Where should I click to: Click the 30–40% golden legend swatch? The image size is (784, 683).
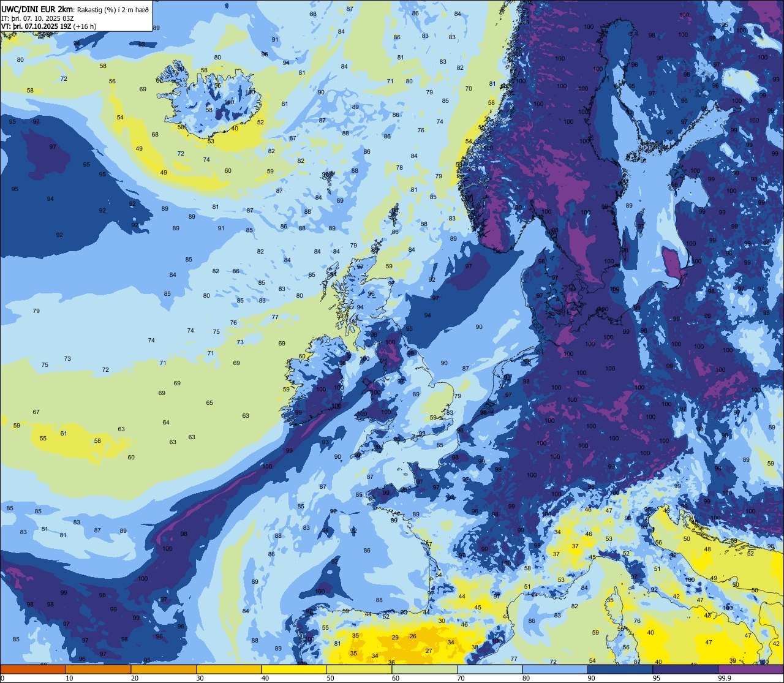click(228, 669)
